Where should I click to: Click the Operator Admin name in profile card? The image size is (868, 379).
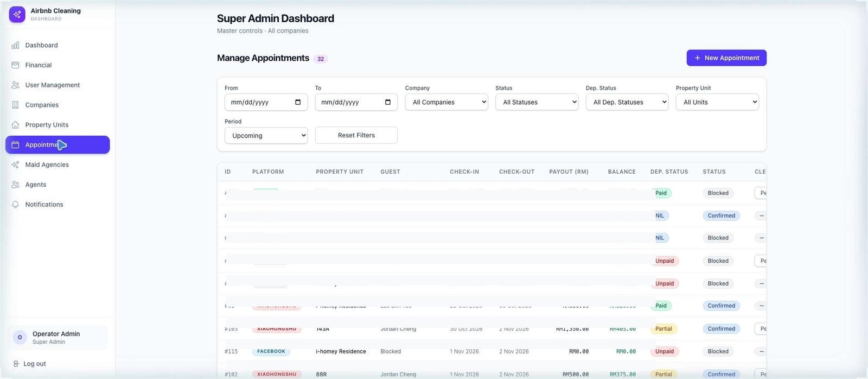[56, 334]
